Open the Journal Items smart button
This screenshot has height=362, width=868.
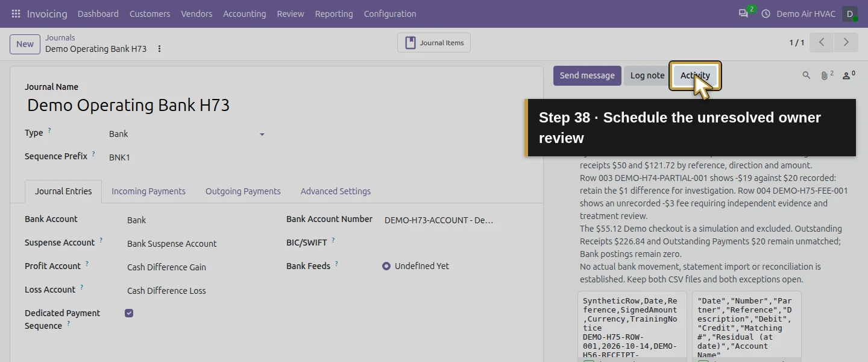pyautogui.click(x=434, y=43)
